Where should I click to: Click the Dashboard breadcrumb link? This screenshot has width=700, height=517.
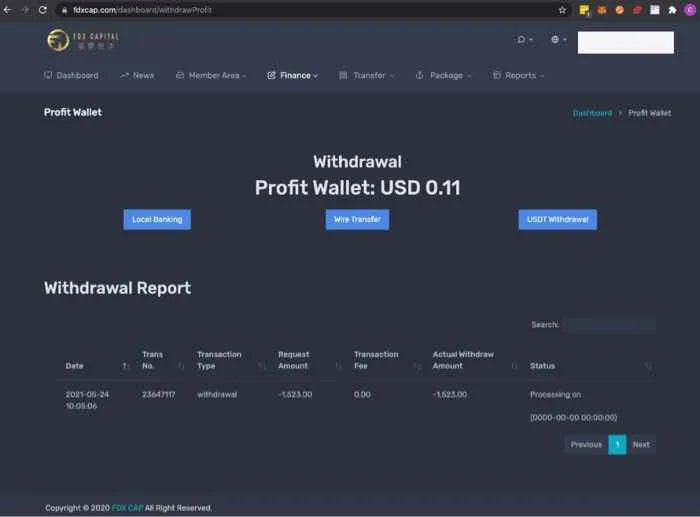(x=592, y=113)
